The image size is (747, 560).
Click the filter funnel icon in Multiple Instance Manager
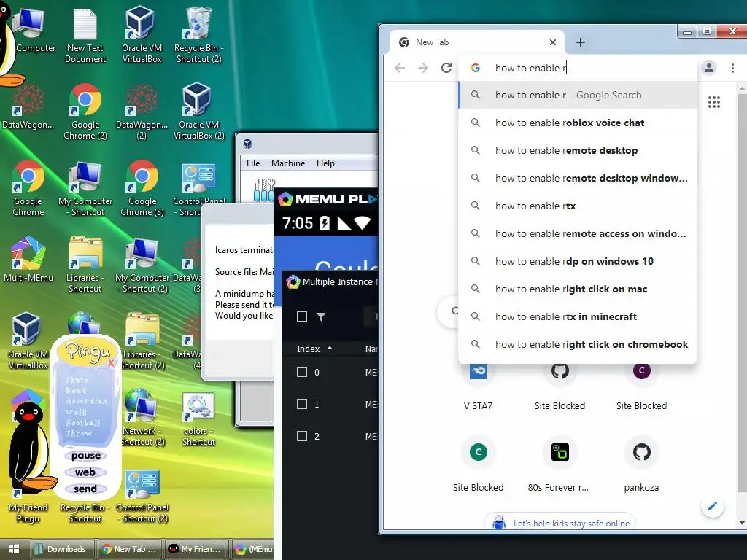pyautogui.click(x=321, y=316)
